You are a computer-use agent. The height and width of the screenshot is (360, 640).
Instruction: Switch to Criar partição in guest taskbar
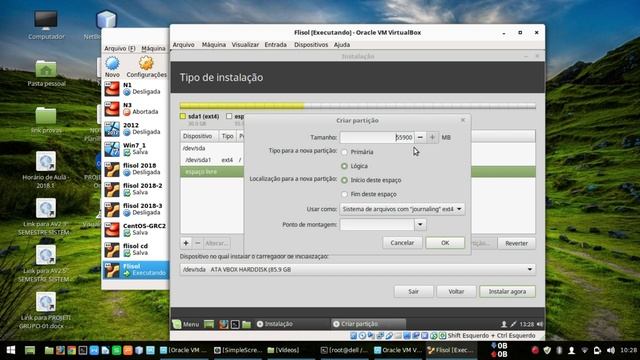click(368, 324)
